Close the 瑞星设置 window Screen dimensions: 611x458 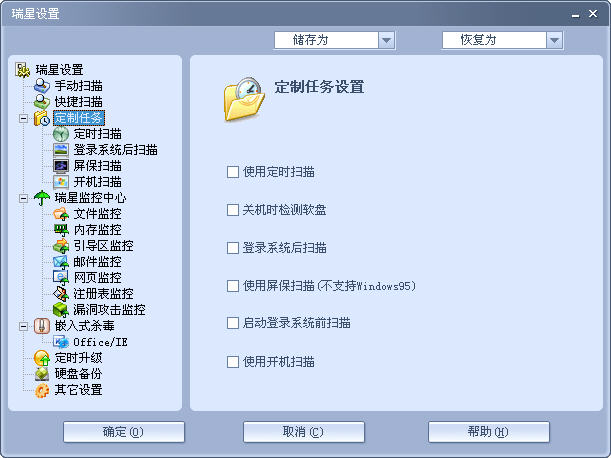tap(593, 14)
